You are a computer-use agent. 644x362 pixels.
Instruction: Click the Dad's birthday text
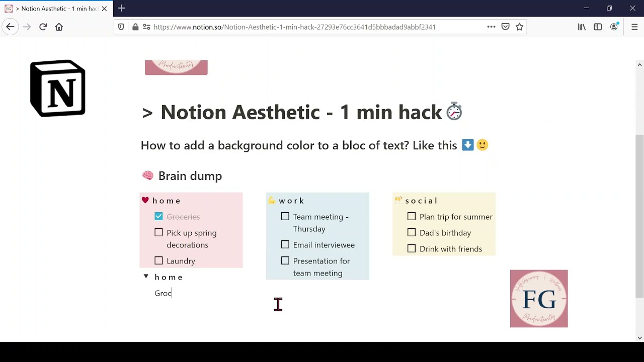[445, 233]
